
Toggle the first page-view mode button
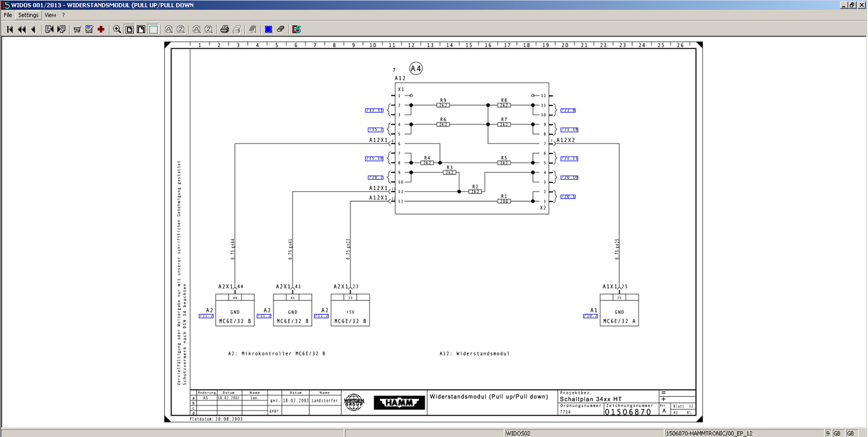(x=130, y=29)
